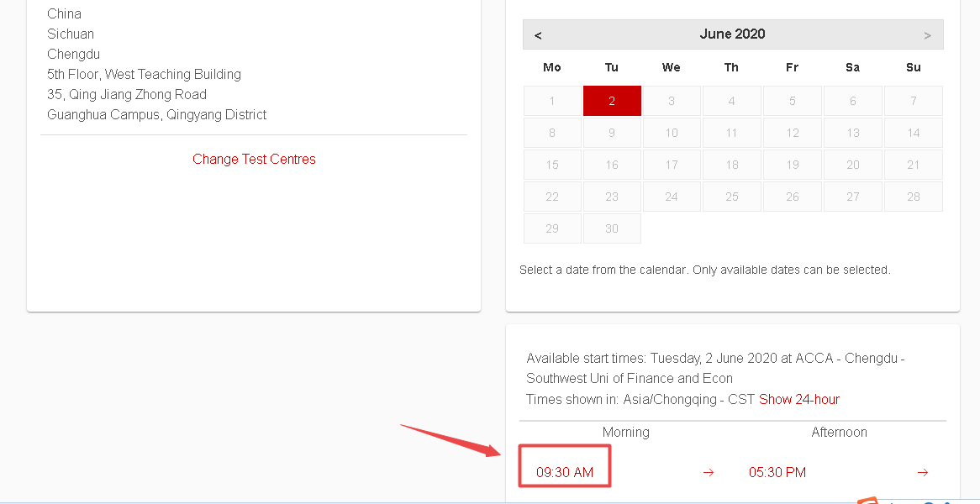Open Change Test Centres link
Image resolution: width=980 pixels, height=504 pixels.
click(x=254, y=160)
